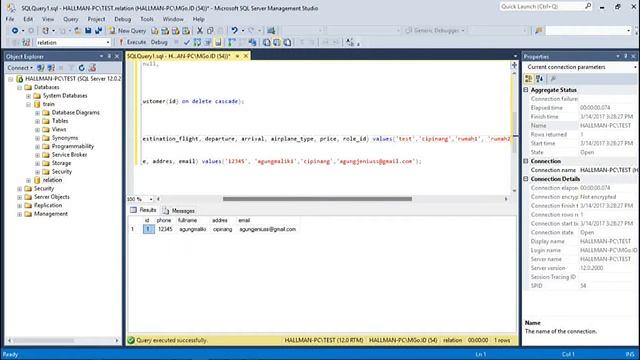This screenshot has width=640, height=360.
Task: Collapse the Aggregate Status properties section
Action: [x=526, y=90]
